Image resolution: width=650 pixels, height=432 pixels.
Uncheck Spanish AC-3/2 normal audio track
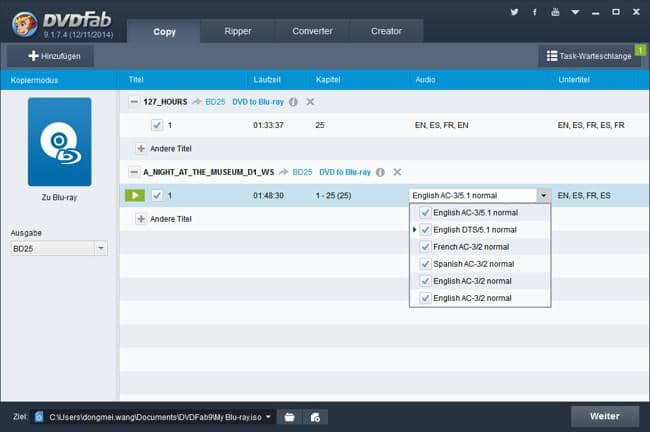pos(425,264)
